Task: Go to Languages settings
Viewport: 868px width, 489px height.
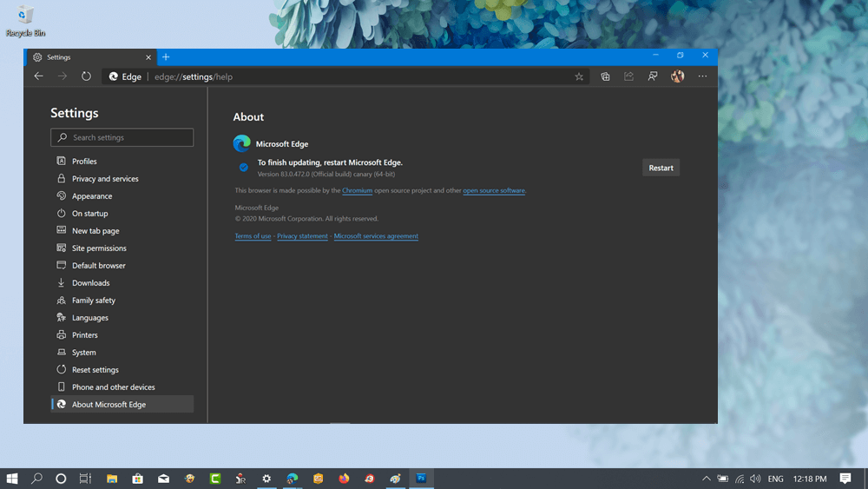Action: click(x=122, y=317)
